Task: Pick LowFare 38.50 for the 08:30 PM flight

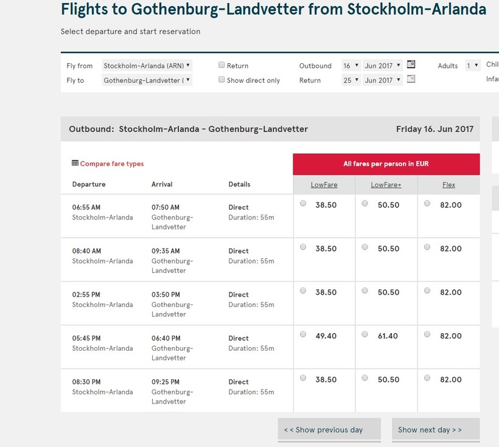Action: point(303,378)
